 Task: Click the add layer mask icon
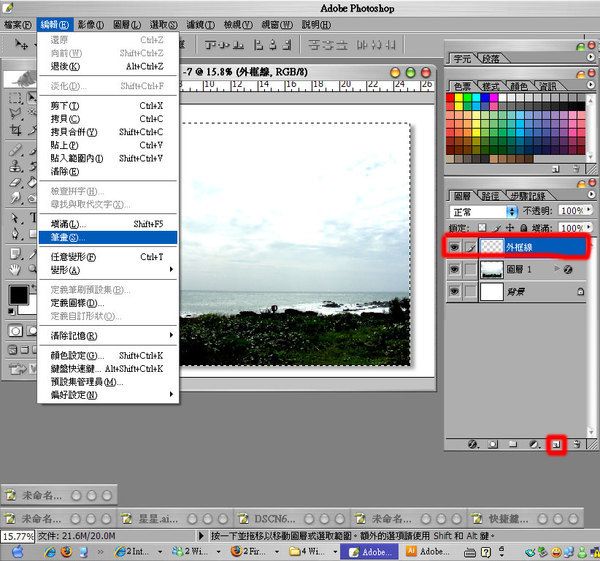tap(492, 442)
